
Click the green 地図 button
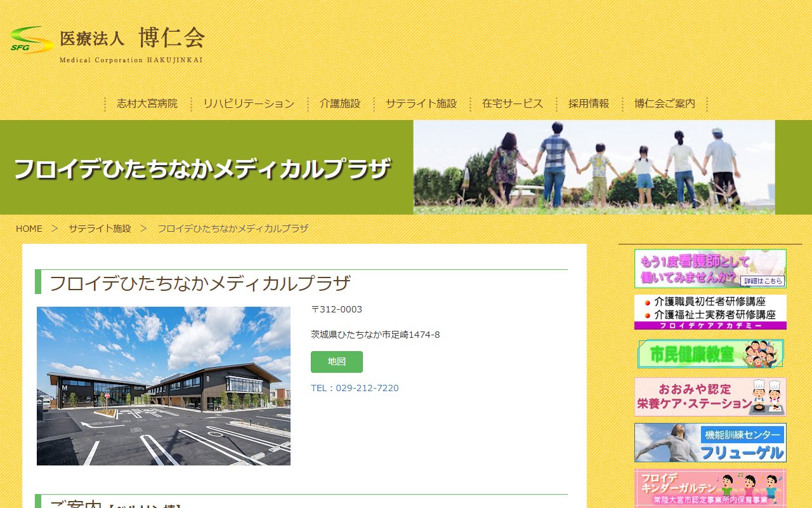tap(337, 362)
